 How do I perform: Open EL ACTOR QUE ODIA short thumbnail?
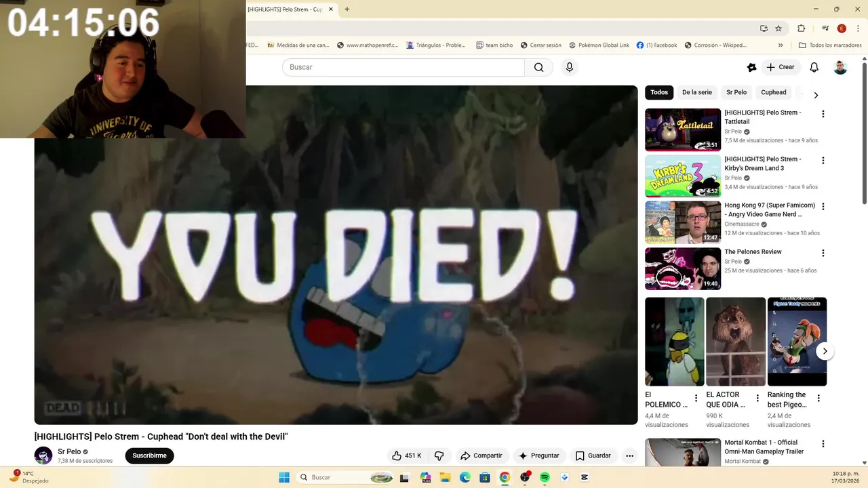(x=736, y=342)
